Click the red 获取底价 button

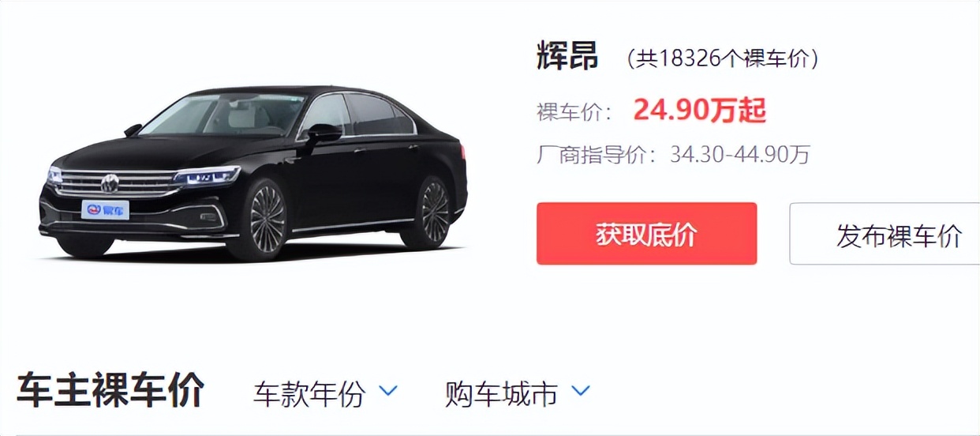[646, 234]
